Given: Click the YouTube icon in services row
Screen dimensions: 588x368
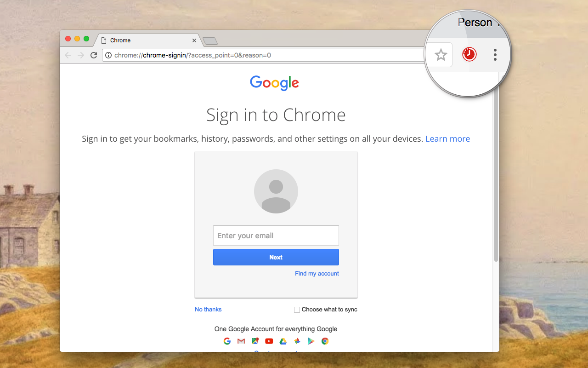Looking at the screenshot, I should (x=269, y=341).
